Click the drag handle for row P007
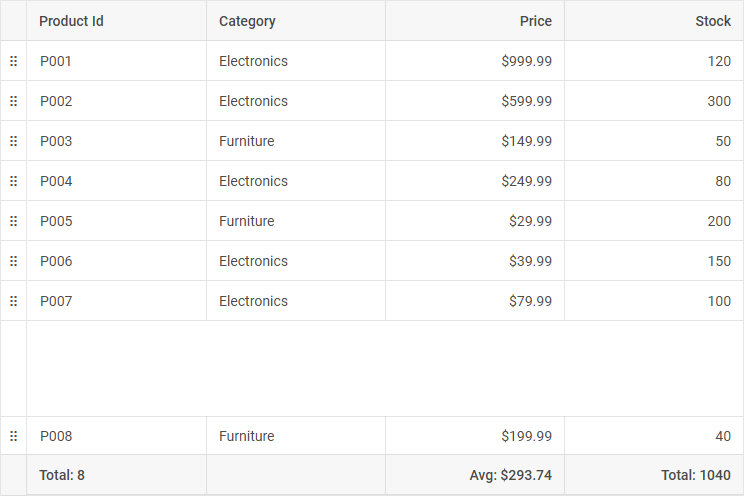Image resolution: width=744 pixels, height=496 pixels. pos(13,301)
